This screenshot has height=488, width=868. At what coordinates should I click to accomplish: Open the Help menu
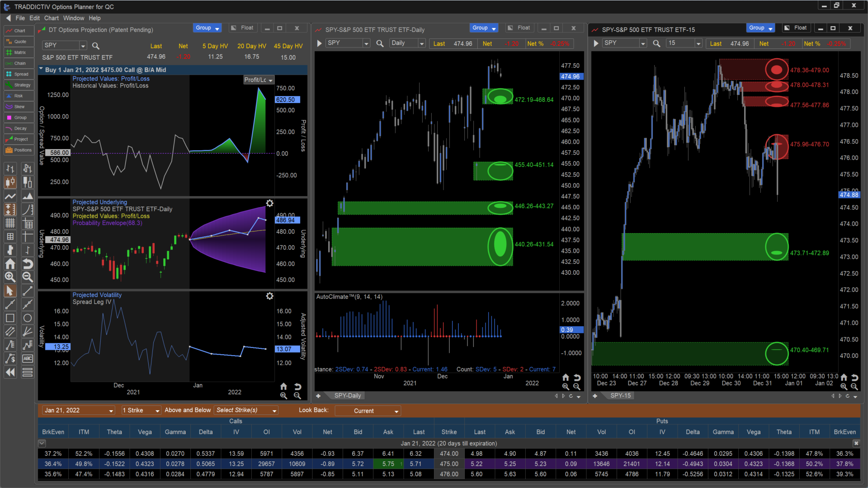tap(94, 18)
